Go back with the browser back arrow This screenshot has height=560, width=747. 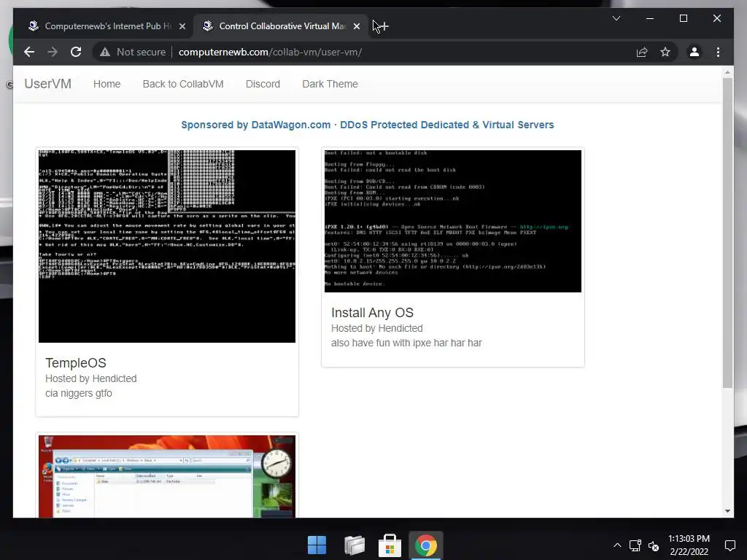(29, 52)
